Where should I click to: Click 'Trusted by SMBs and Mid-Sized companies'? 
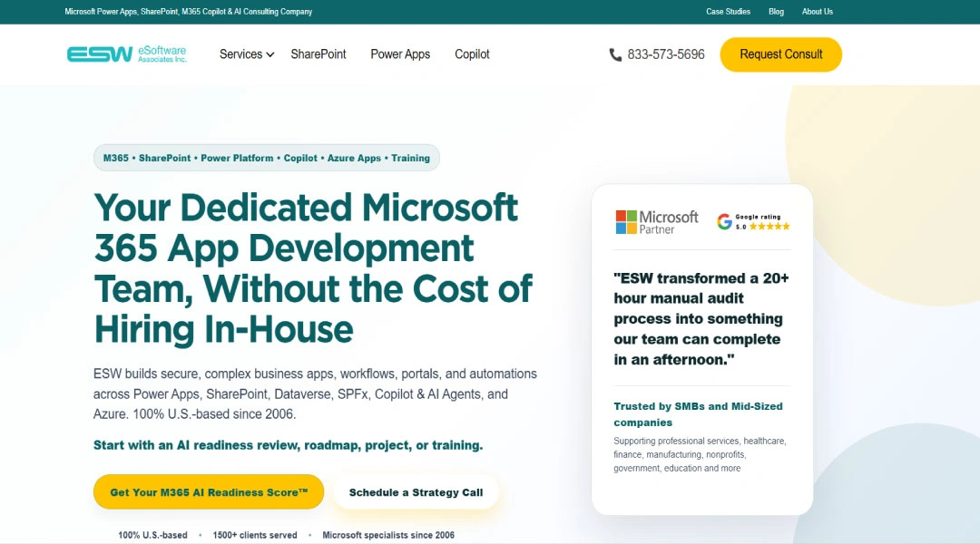coord(698,414)
